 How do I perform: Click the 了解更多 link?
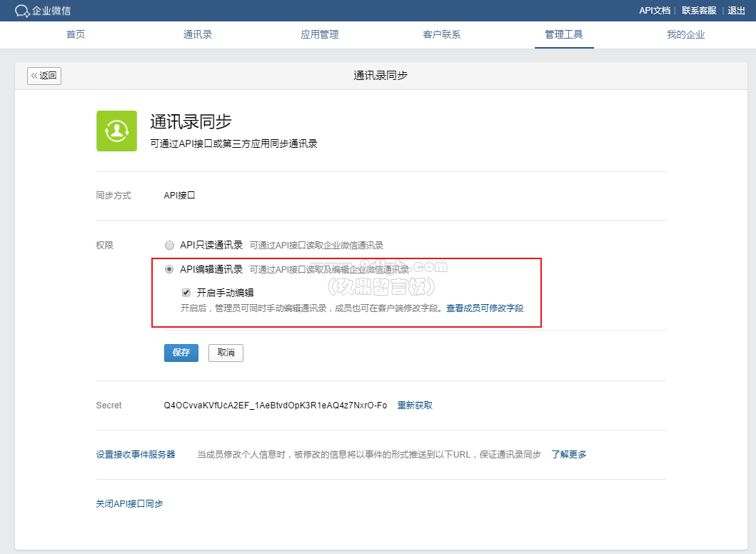coord(569,455)
